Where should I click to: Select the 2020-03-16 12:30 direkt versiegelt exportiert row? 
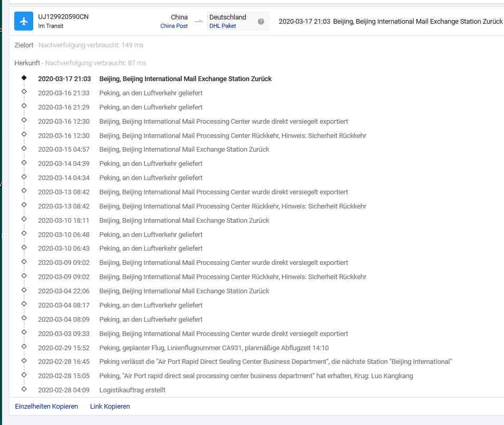click(x=193, y=122)
